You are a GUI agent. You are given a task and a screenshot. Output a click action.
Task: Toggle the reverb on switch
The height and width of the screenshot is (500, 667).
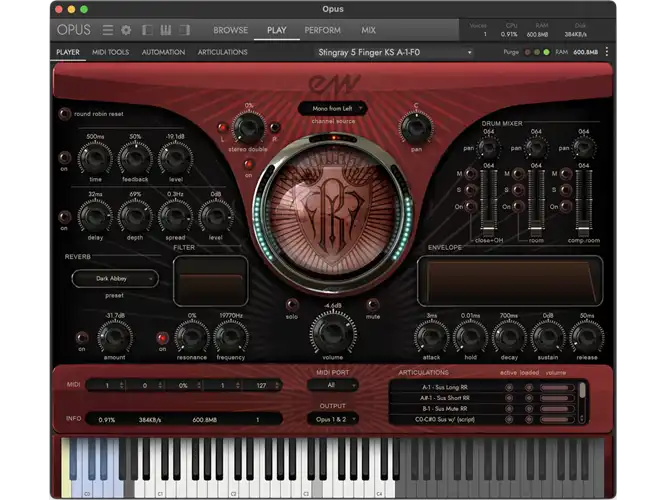click(82, 338)
